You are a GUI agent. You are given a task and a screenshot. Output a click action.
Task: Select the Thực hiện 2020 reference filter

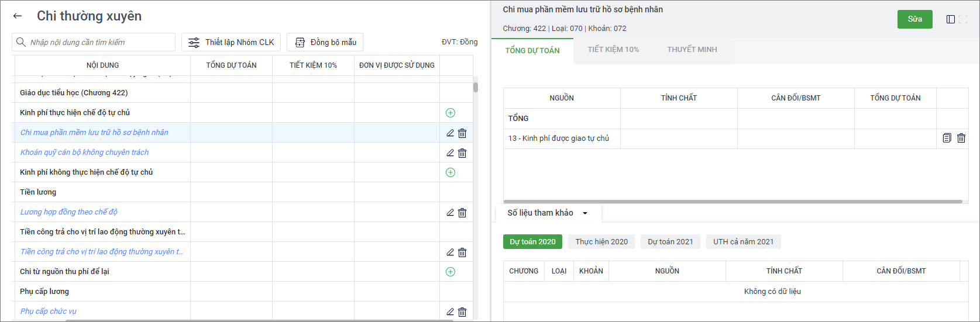point(601,242)
